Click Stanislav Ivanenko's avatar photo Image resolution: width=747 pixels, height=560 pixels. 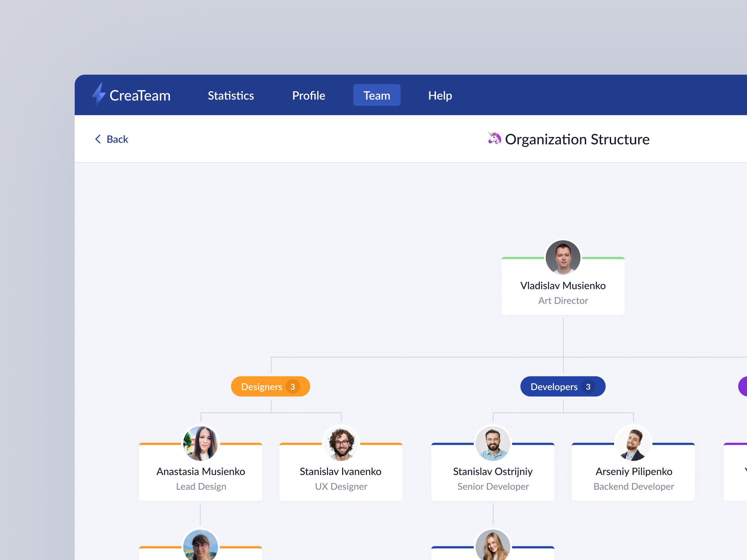tap(341, 444)
